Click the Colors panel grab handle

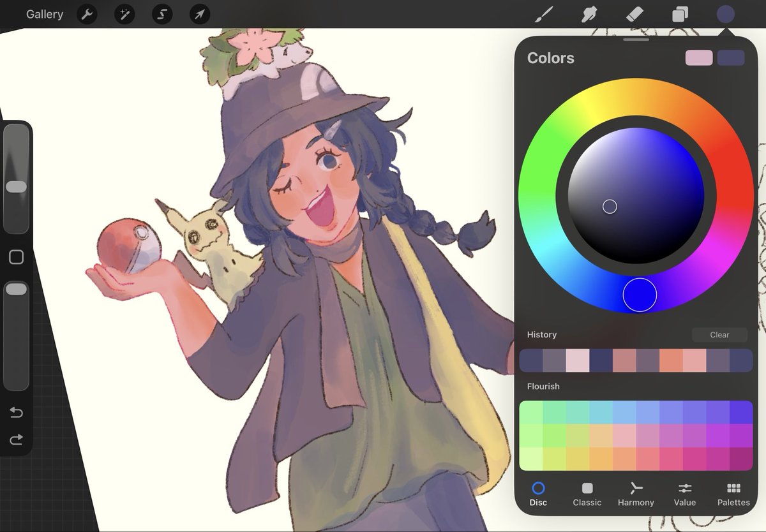636,40
